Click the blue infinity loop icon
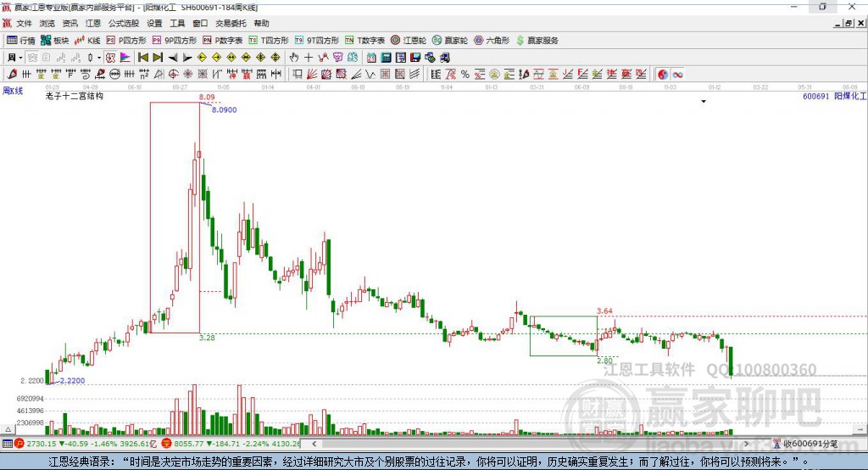Viewport: 868px width, 470px height. (x=677, y=75)
